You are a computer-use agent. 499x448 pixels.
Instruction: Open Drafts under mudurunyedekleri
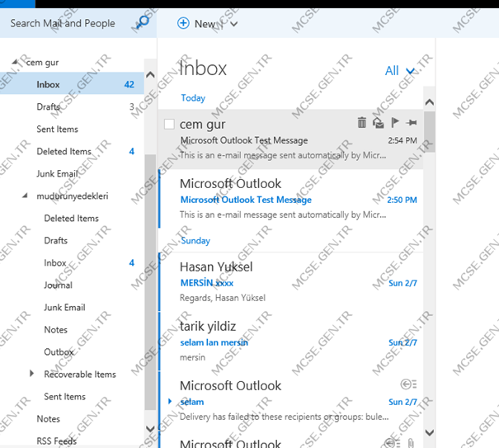pyautogui.click(x=72, y=240)
